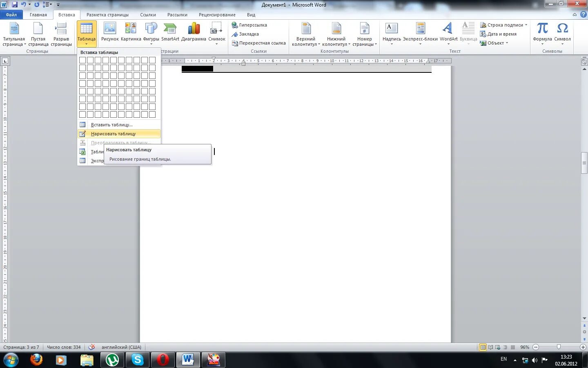Open Opera browser from the taskbar
This screenshot has height=368, width=588.
(163, 360)
